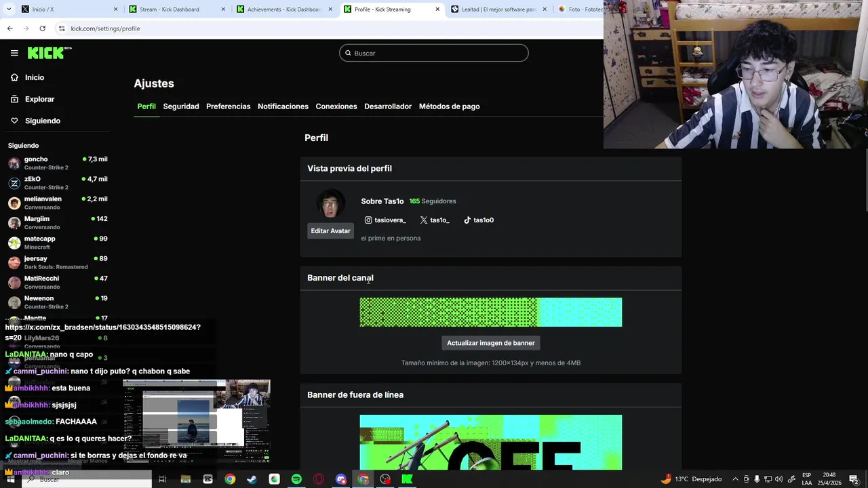This screenshot has width=868, height=488.
Task: Open Opera GX from taskbar
Action: 319,479
